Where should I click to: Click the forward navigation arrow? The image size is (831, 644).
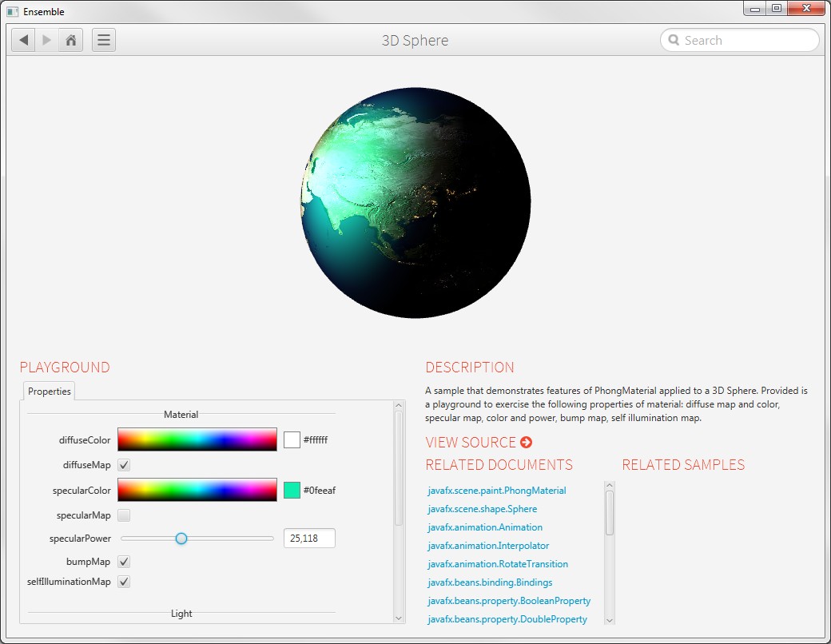[47, 40]
